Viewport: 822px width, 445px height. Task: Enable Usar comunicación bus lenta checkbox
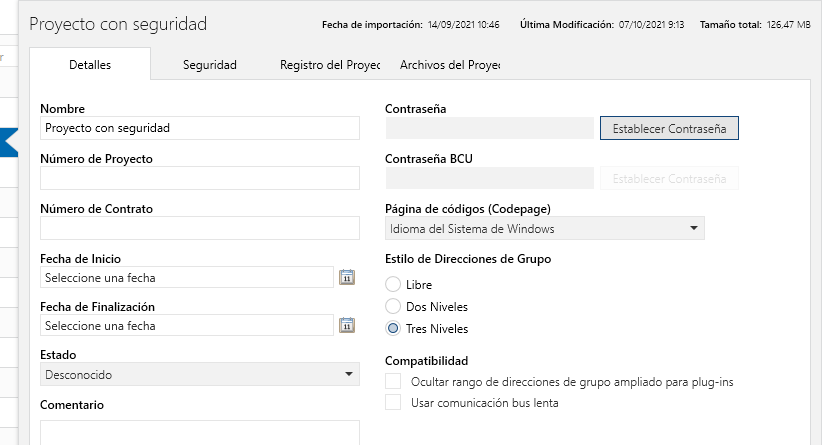(393, 402)
